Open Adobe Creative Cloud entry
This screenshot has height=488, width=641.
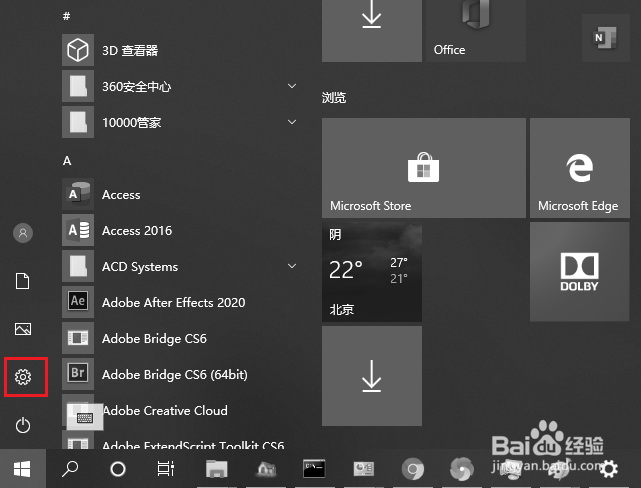pos(180,410)
